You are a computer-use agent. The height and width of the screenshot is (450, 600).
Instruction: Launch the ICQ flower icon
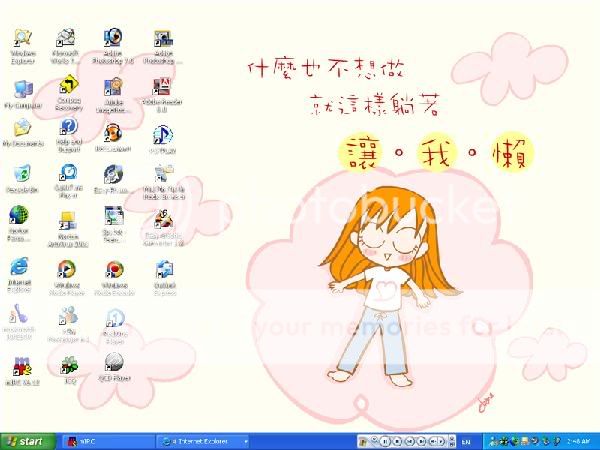coord(68,362)
